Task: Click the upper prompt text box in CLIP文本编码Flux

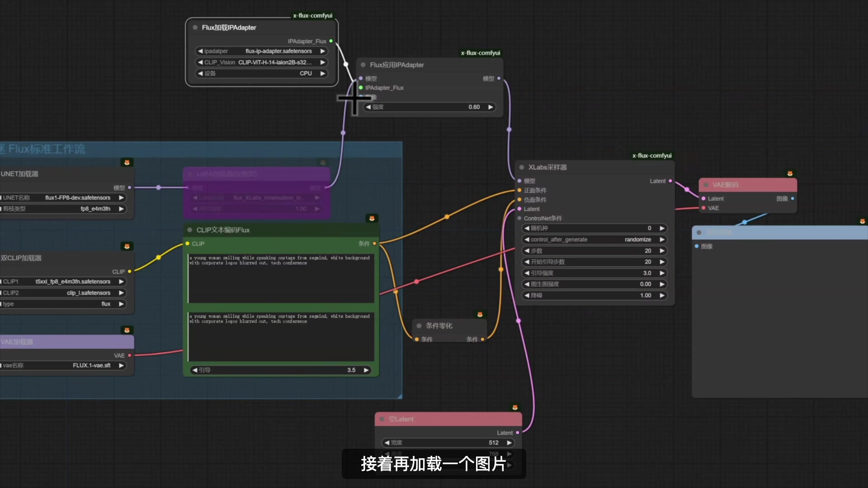Action: [281, 278]
